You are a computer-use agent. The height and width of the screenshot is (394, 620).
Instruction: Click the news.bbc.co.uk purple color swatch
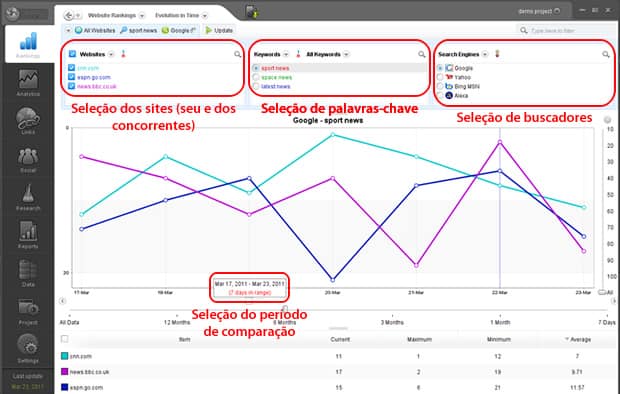pyautogui.click(x=64, y=372)
